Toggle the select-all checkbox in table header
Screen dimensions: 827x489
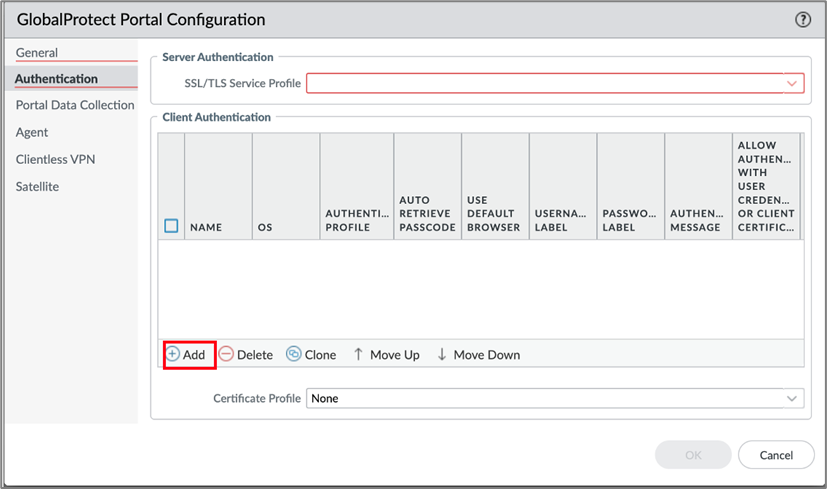[x=171, y=227]
